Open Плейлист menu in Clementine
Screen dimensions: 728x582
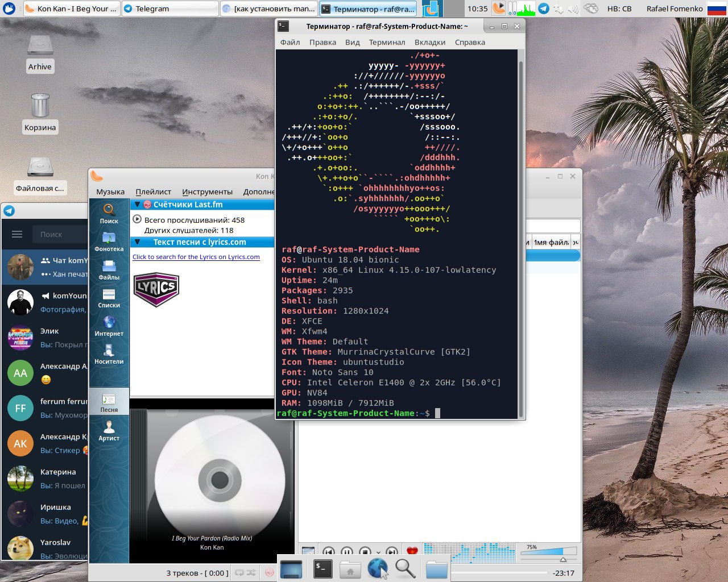[x=154, y=192]
